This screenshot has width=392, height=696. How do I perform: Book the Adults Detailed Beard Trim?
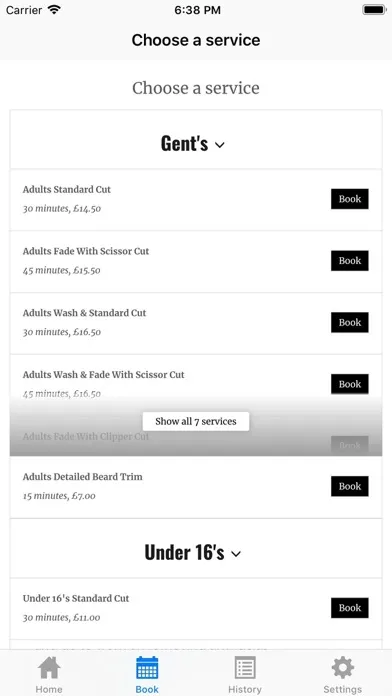[350, 486]
